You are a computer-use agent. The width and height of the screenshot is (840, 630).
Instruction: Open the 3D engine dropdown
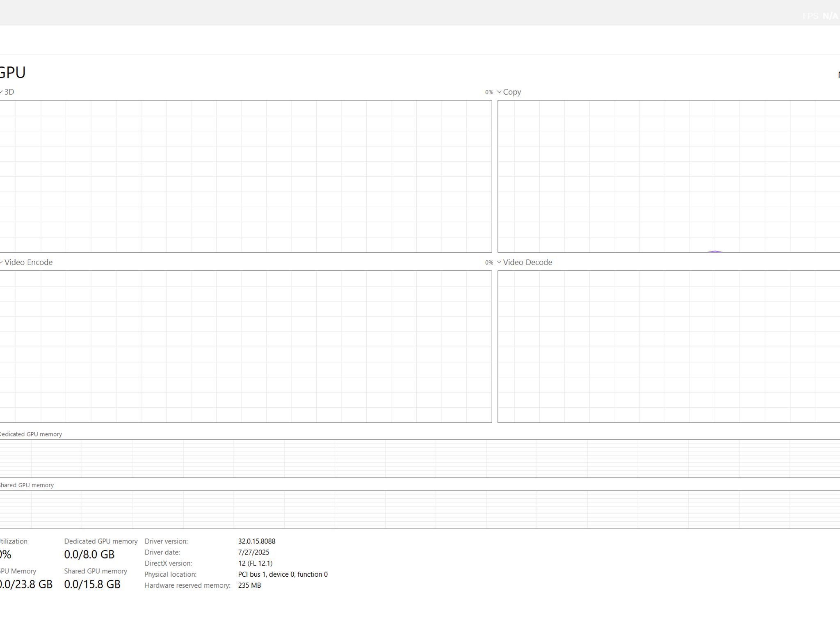(7, 92)
